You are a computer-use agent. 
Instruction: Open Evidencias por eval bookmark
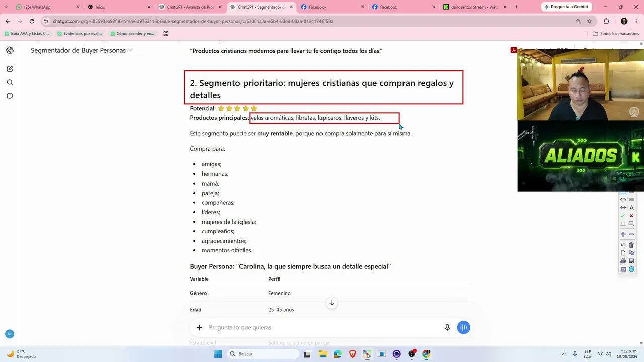click(79, 34)
